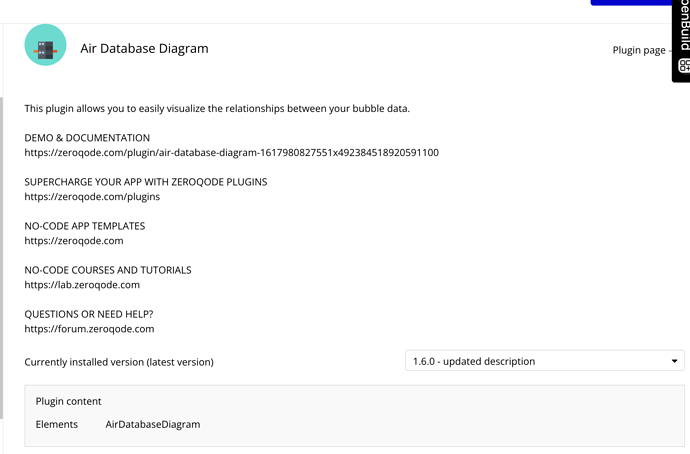Image resolution: width=690 pixels, height=454 pixels.
Task: Open the Plugin page link
Action: coord(639,50)
